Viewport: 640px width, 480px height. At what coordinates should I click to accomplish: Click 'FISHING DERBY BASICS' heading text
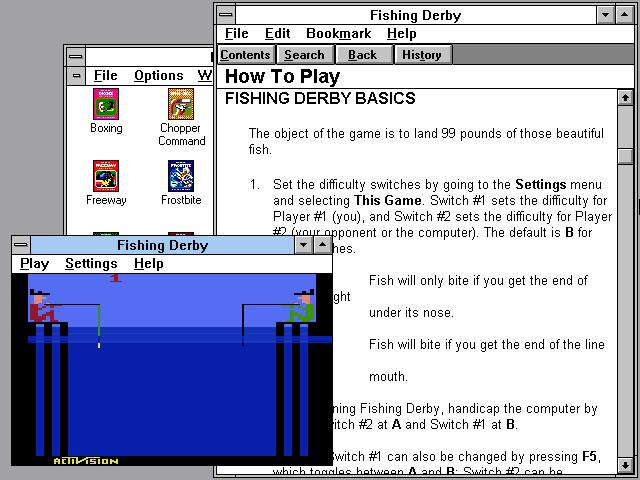click(320, 98)
